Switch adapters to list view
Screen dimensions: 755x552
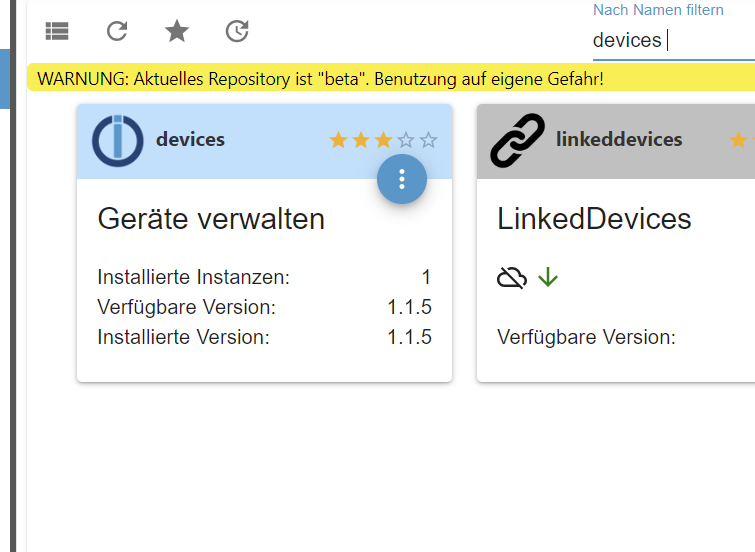point(57,32)
